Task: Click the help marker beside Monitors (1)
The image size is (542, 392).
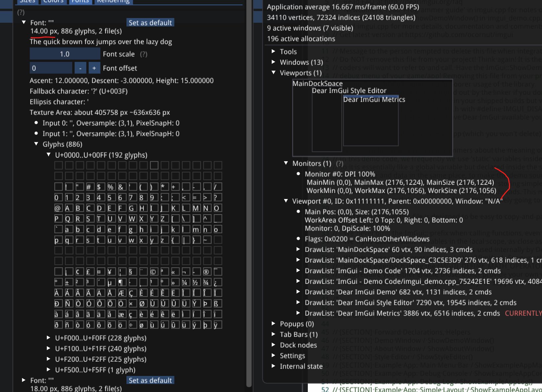Action: pyautogui.click(x=340, y=163)
